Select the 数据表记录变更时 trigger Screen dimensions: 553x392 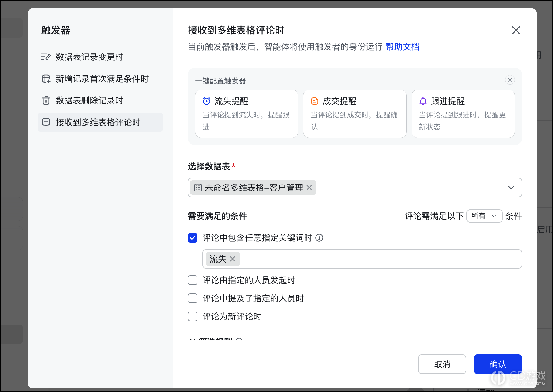[100, 57]
